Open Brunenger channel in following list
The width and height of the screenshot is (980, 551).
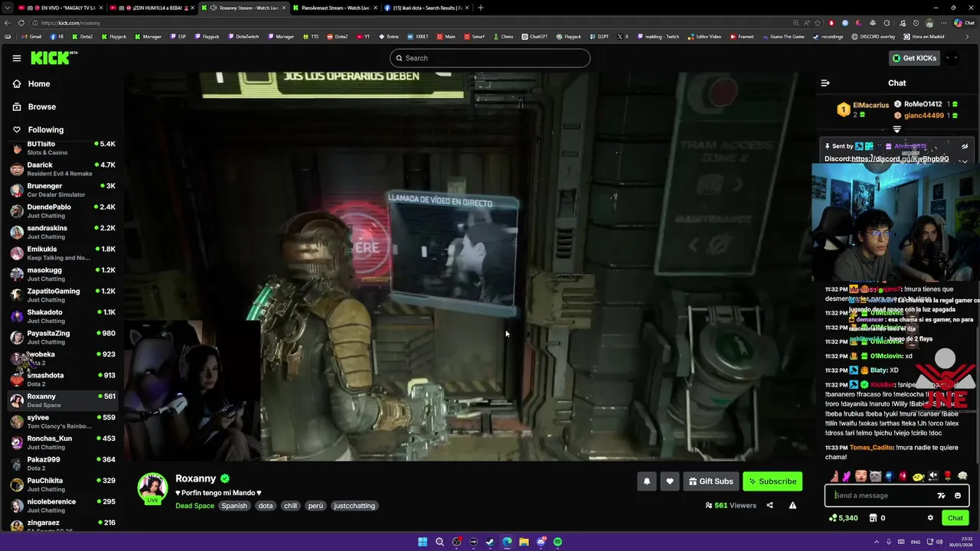(63, 191)
